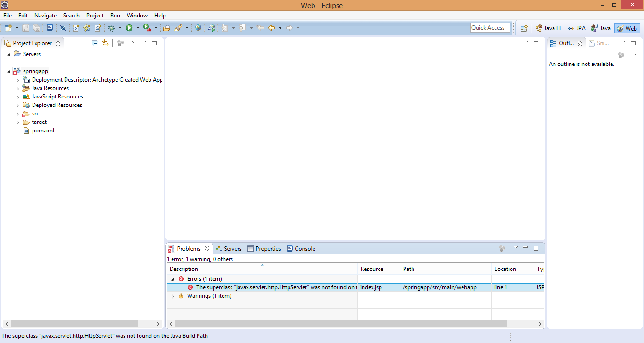Click the Run Last Tool icon

(x=147, y=28)
